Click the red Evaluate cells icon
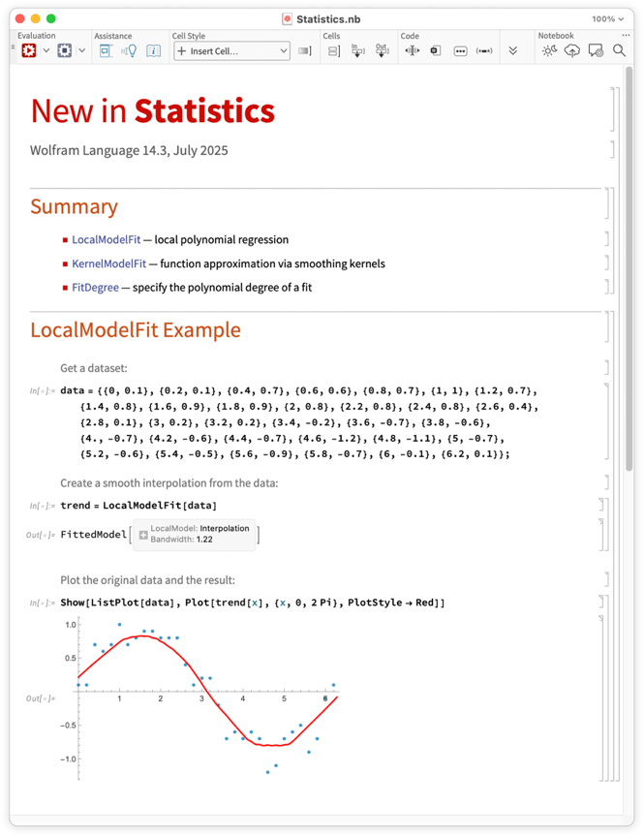 [29, 50]
